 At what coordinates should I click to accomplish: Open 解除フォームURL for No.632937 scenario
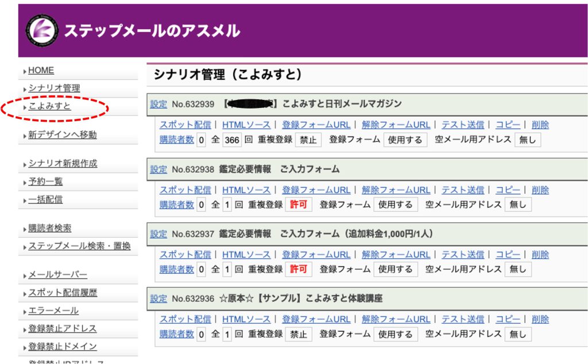point(396,254)
